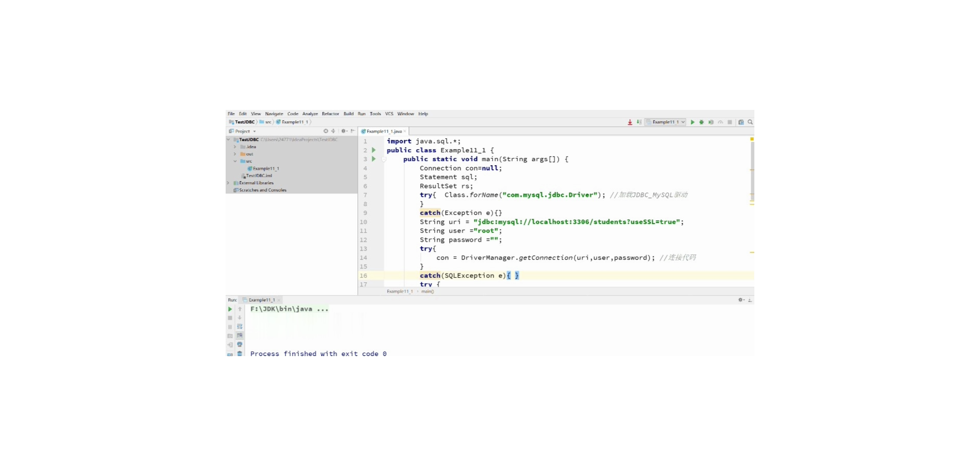
Task: Hide the Project tool window
Action: pyautogui.click(x=353, y=131)
